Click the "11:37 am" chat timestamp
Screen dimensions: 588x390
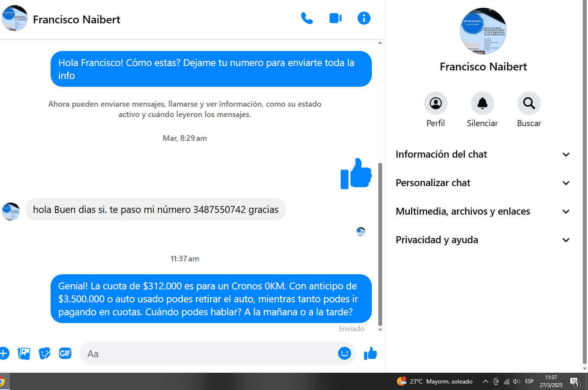pos(185,259)
